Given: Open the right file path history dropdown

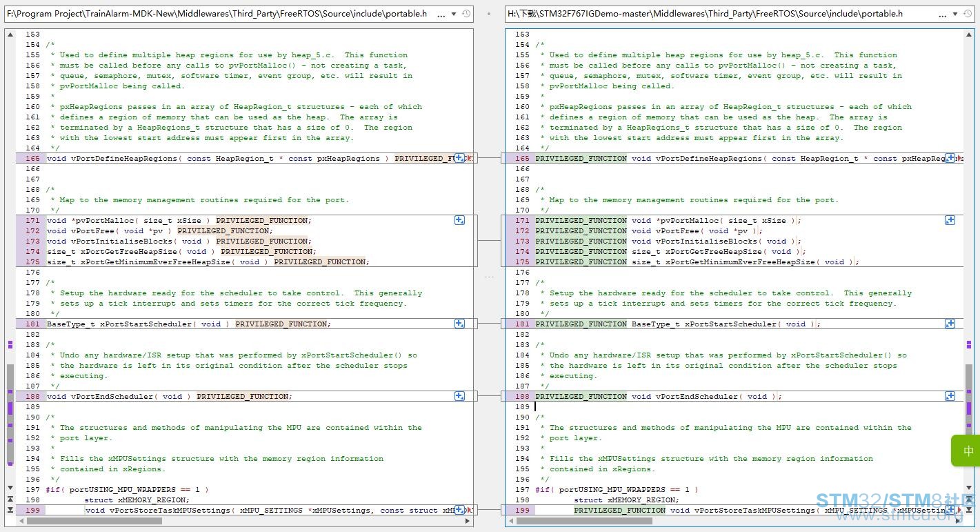Looking at the screenshot, I should pyautogui.click(x=954, y=14).
